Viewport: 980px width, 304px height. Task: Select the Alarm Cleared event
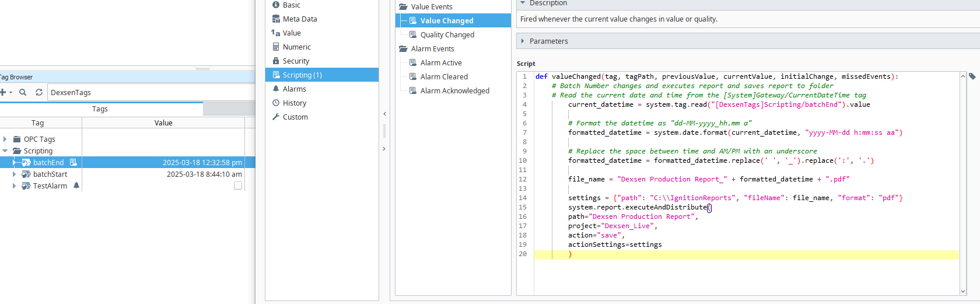point(443,77)
